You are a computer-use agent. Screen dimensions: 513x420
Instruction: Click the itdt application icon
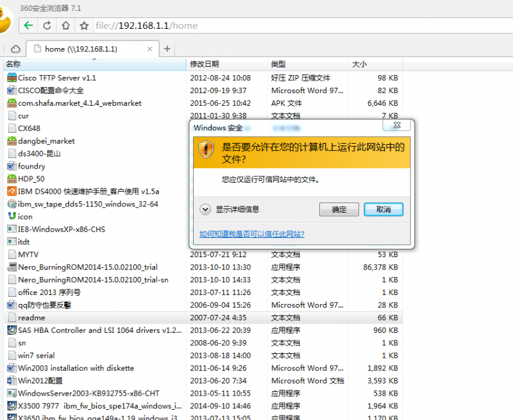point(12,242)
